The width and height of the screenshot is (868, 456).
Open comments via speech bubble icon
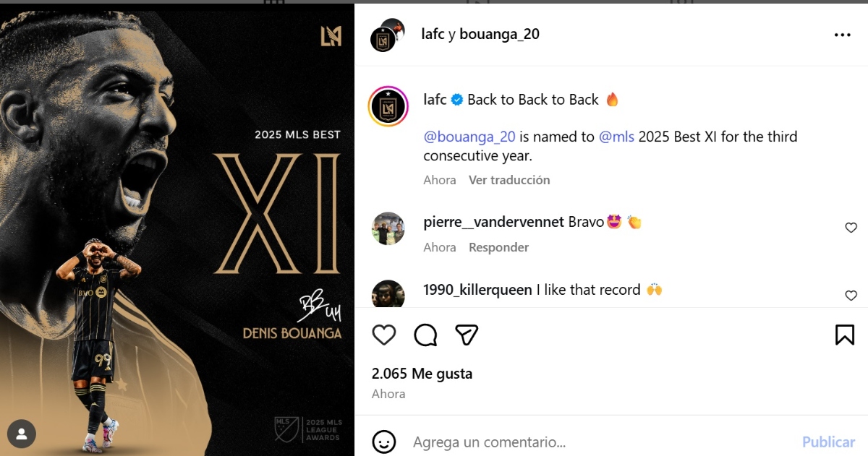tap(425, 335)
